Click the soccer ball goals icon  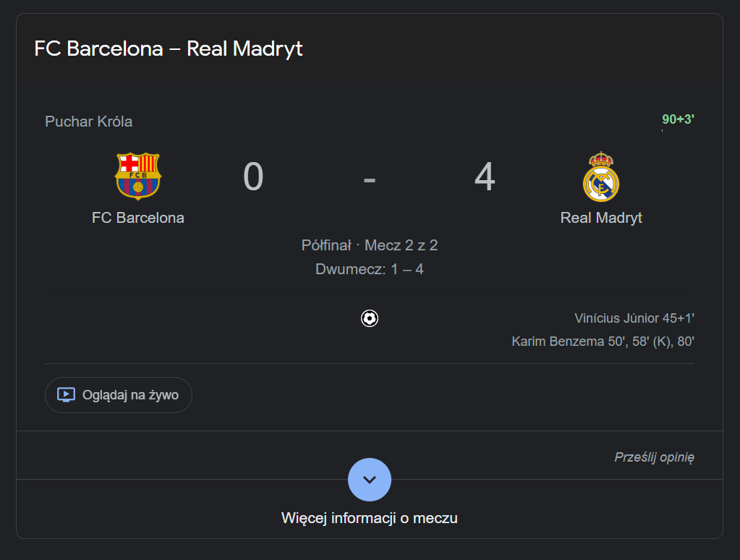point(370,318)
